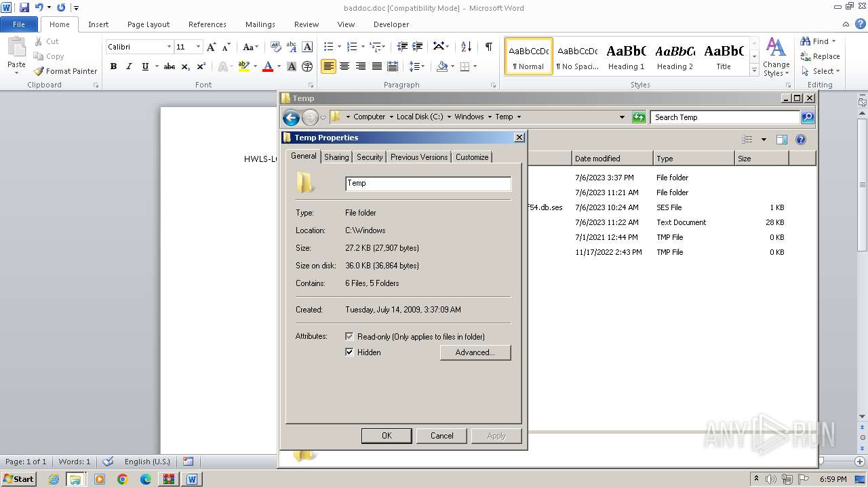This screenshot has width=868, height=488.
Task: Open the bullets list dropdown
Action: pyautogui.click(x=338, y=47)
